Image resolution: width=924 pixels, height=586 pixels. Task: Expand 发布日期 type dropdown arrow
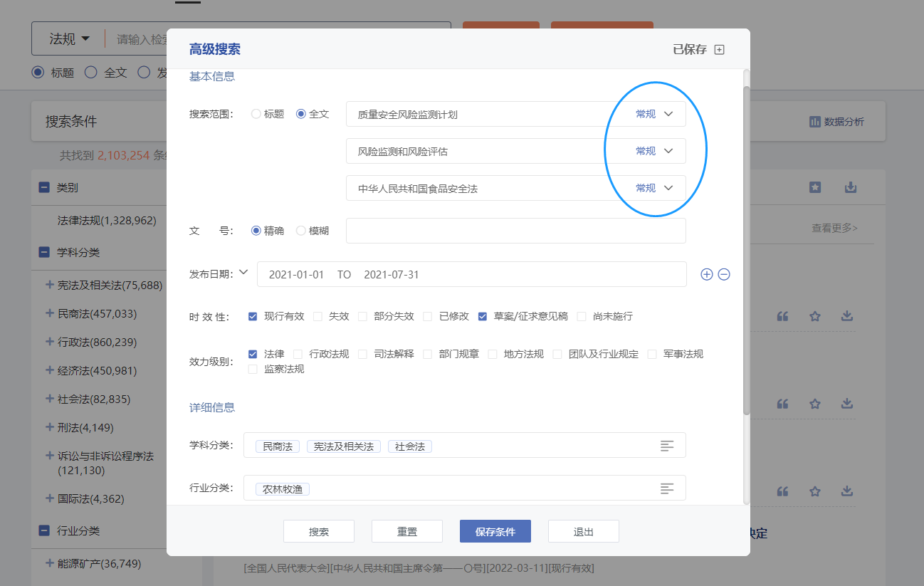[x=243, y=272]
